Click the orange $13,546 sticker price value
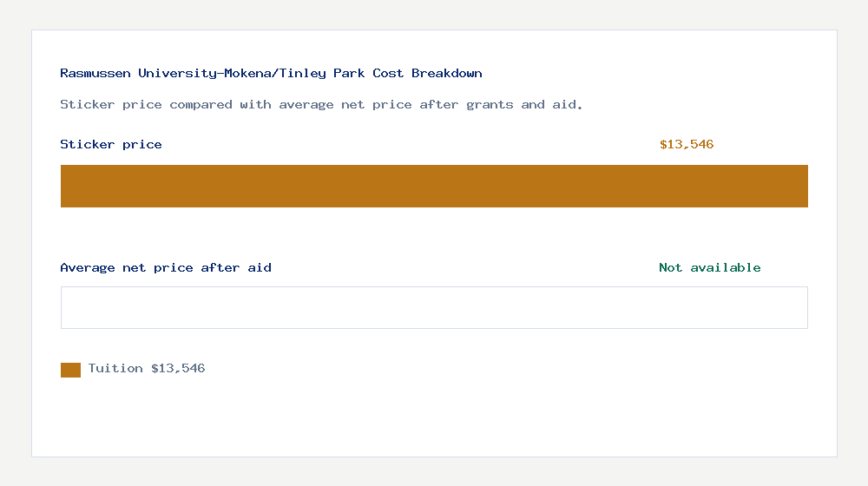The height and width of the screenshot is (486, 868). [687, 144]
